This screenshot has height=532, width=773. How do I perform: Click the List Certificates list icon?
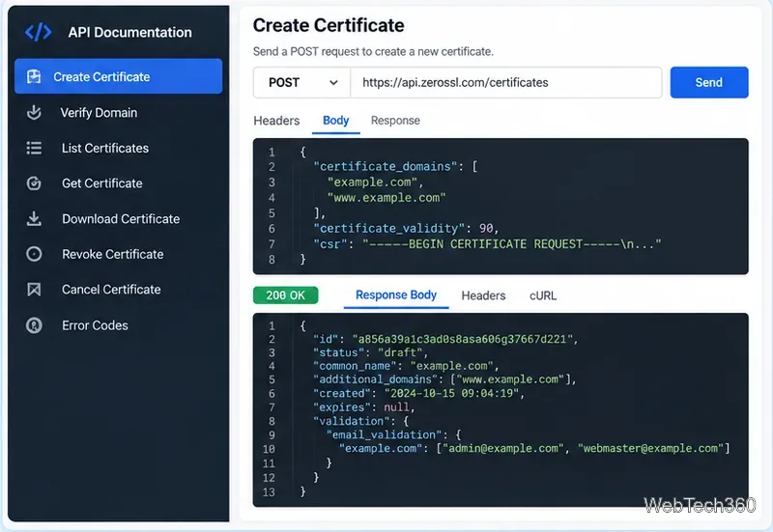(x=34, y=148)
